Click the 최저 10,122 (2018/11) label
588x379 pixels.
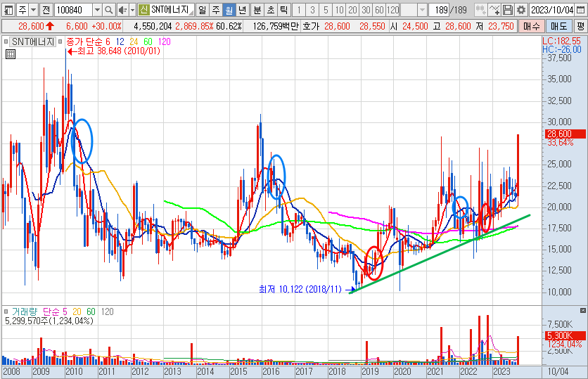(x=300, y=289)
